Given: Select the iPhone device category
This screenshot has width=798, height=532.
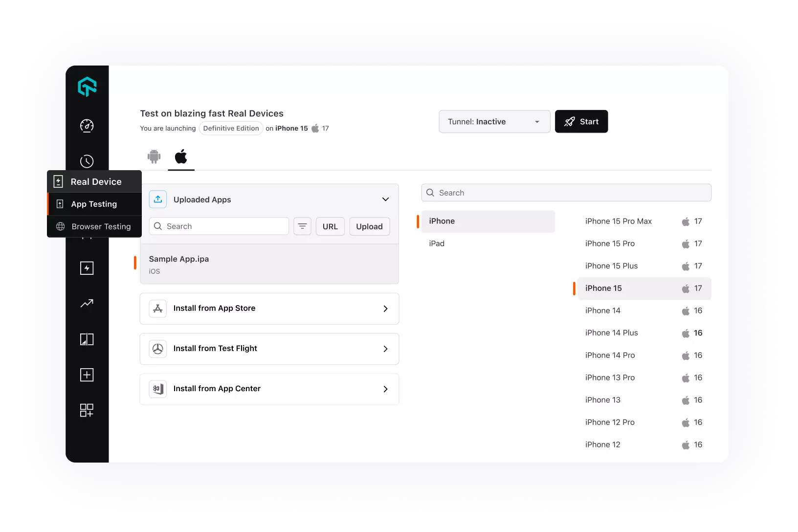Looking at the screenshot, I should [x=488, y=221].
